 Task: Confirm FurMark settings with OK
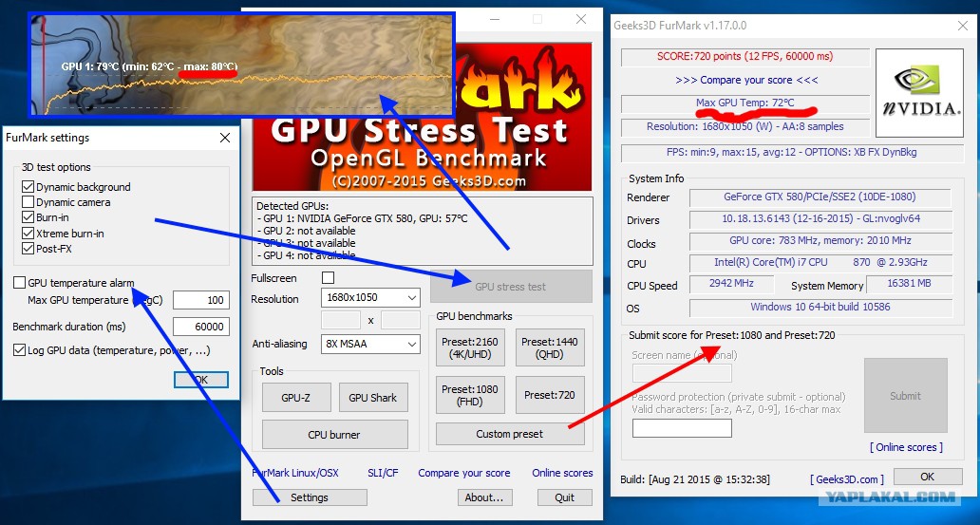201,380
